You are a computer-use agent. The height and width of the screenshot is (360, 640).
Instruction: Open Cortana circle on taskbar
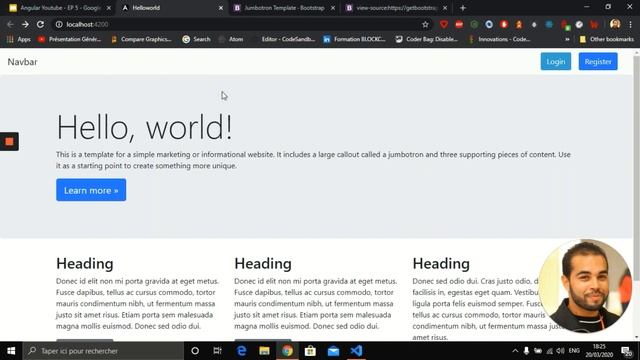[x=195, y=351]
